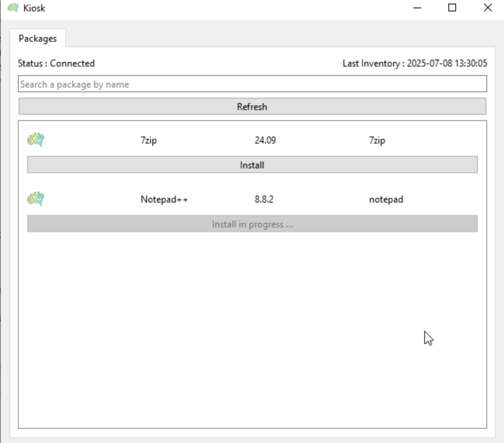Click the Kiosk app icon in title bar
Screen dimensions: 504x443
pos(13,8)
